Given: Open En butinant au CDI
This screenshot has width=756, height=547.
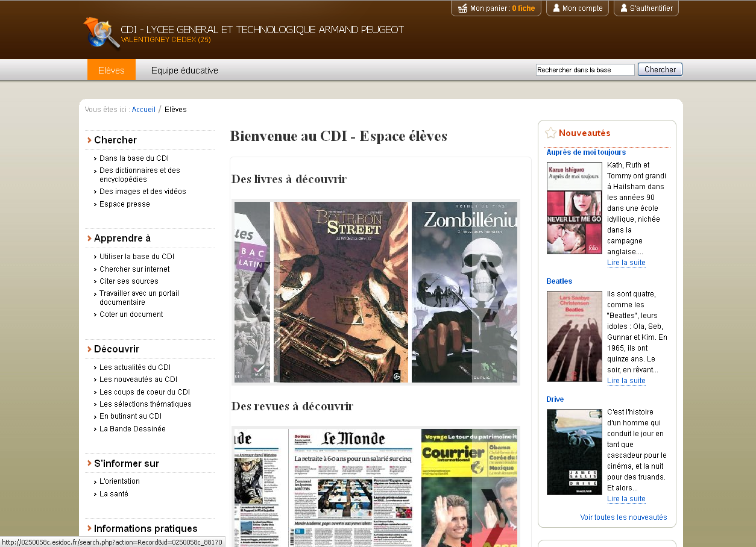Looking at the screenshot, I should point(130,416).
